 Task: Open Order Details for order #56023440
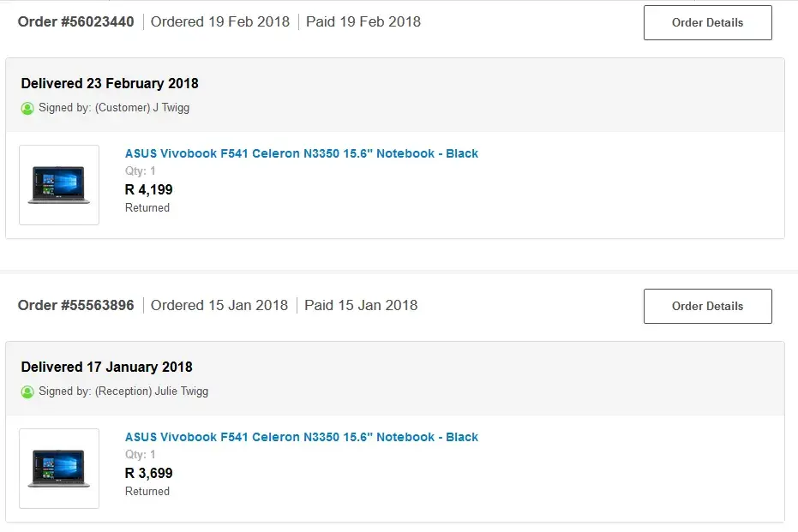pos(707,22)
